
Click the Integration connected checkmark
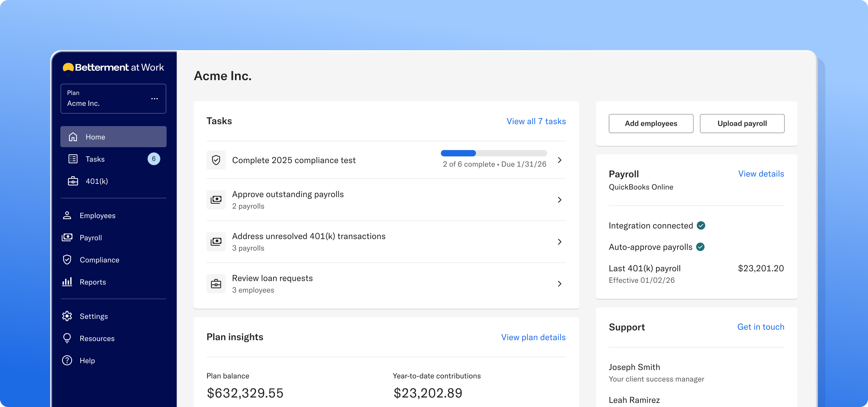tap(701, 226)
